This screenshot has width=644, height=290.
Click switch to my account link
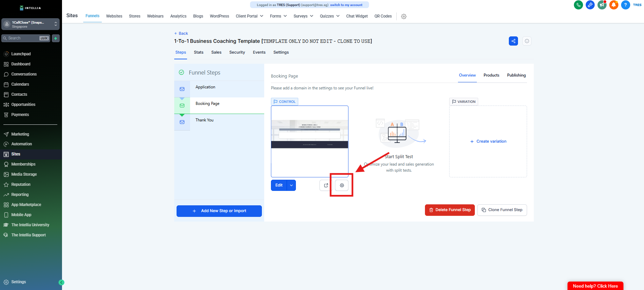(346, 5)
